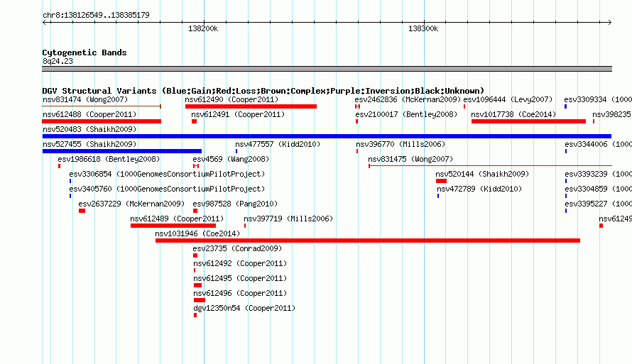Select the nsv612488 (Cooper2011) red bar
This screenshot has height=364, width=632.
click(102, 121)
